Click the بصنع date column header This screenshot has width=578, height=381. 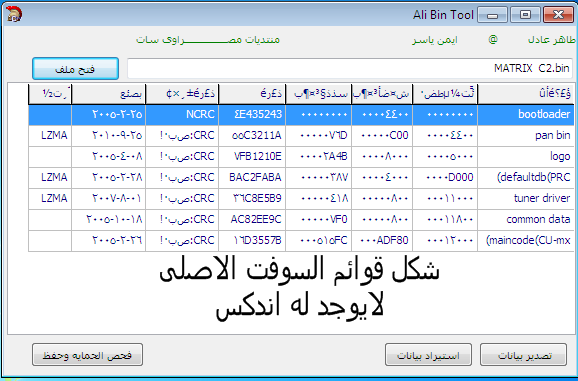coord(109,94)
